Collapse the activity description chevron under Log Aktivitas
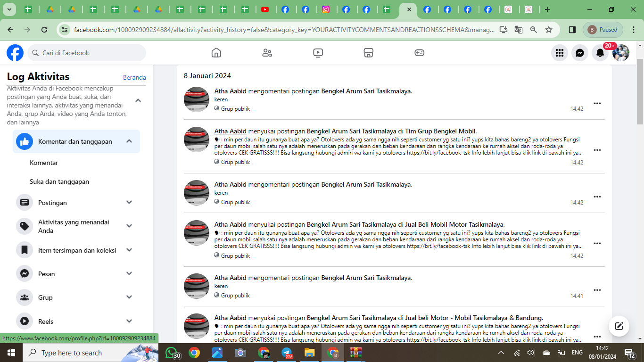 (138, 100)
